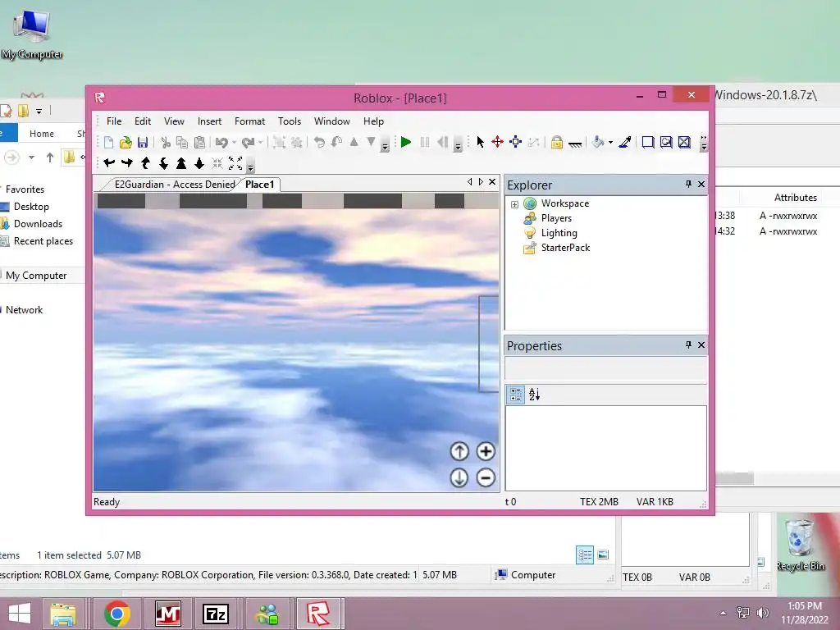Sort Properties alphabetically with AZ icon

pyautogui.click(x=534, y=395)
